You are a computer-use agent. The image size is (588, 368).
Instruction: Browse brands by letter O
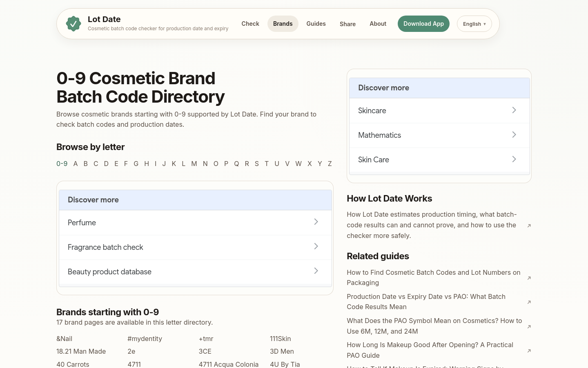216,164
